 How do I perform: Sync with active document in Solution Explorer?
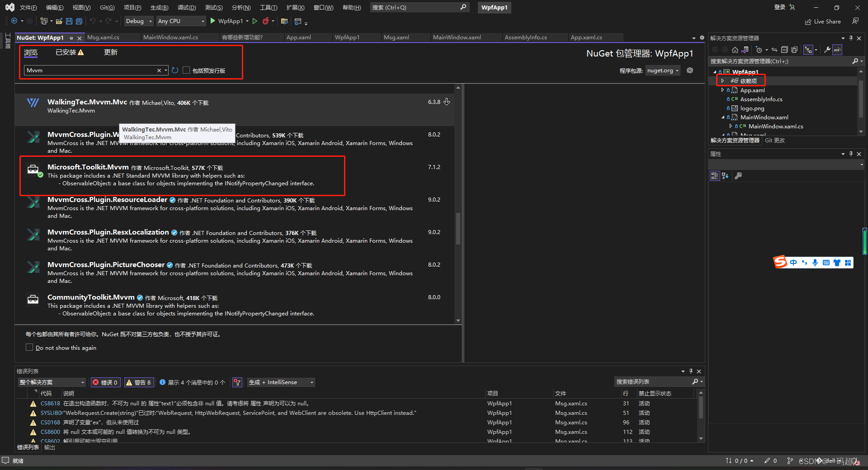774,50
